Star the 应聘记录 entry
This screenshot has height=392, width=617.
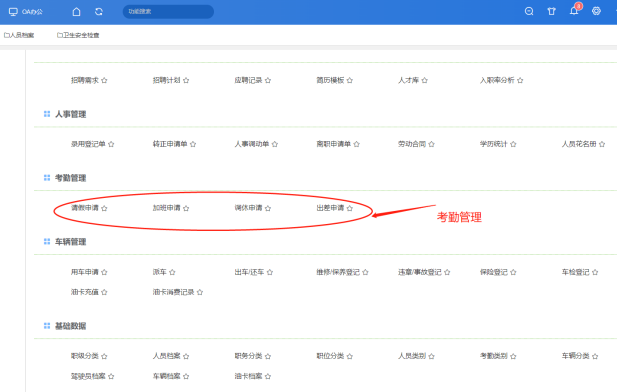click(268, 80)
